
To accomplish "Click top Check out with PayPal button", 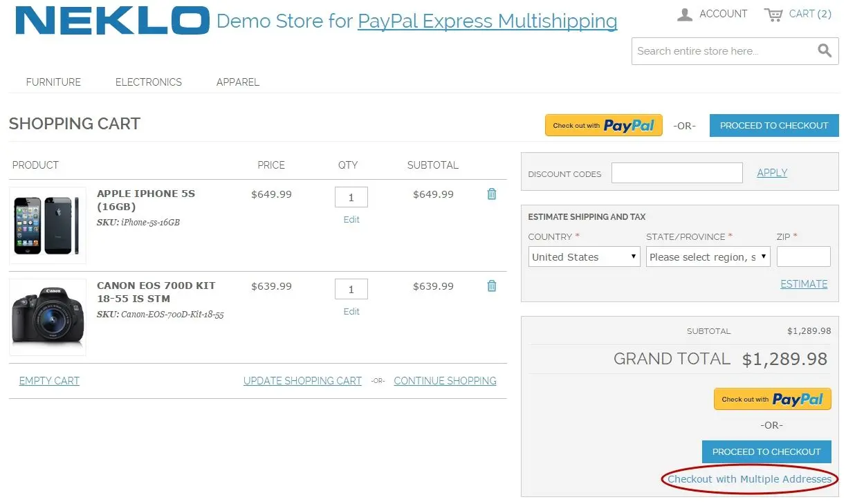I will click(604, 125).
